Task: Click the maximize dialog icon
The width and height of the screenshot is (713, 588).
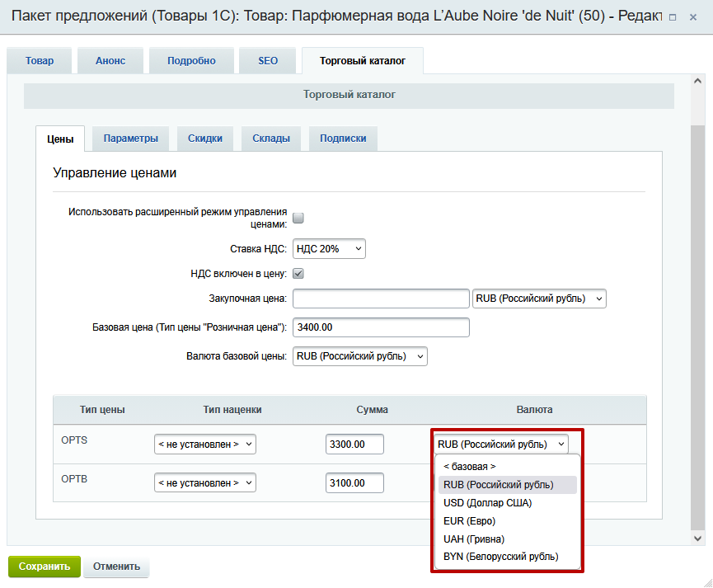Action: tap(673, 17)
